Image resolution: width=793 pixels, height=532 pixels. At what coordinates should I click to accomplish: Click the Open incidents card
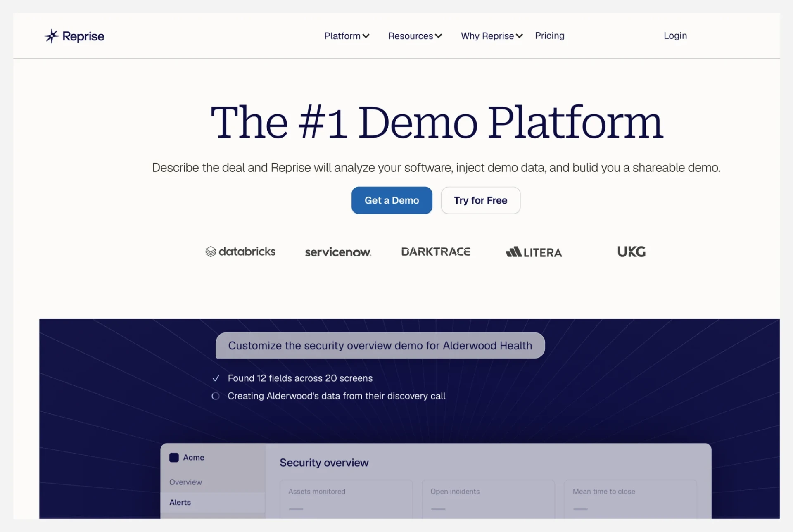tap(488, 499)
